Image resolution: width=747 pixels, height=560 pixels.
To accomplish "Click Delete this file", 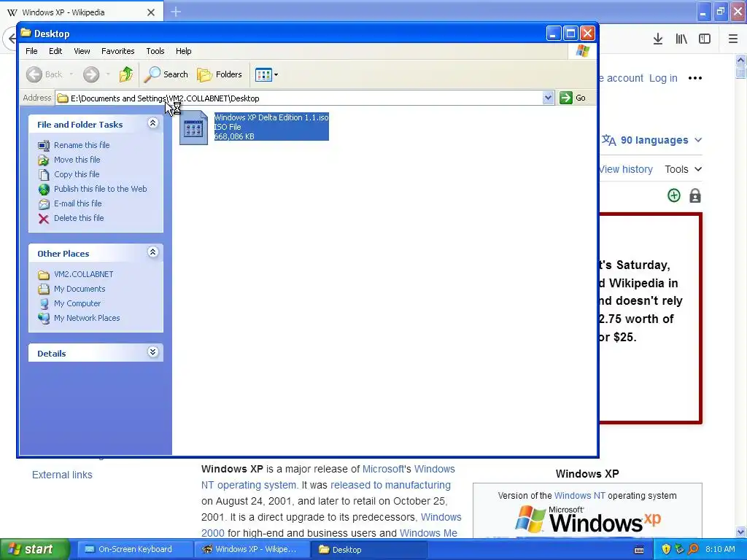I will (x=79, y=218).
